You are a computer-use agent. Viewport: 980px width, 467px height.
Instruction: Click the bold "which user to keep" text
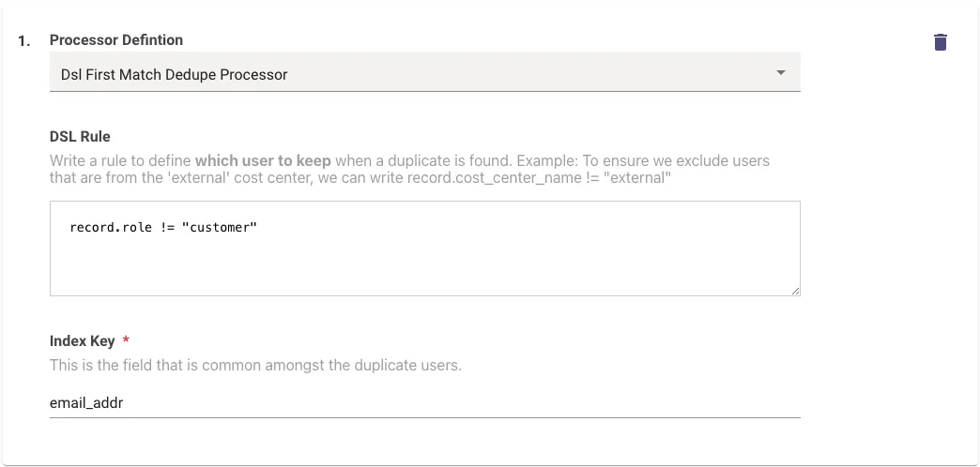(263, 161)
